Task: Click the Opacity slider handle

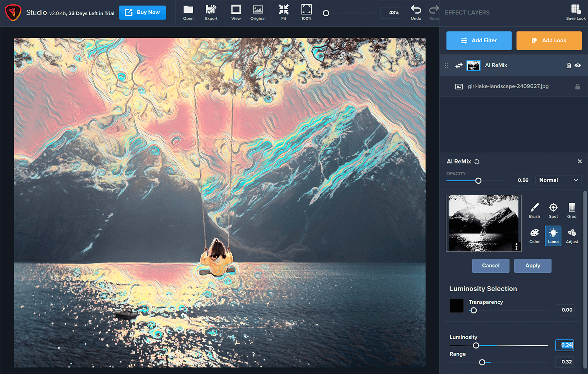Action: [478, 181]
